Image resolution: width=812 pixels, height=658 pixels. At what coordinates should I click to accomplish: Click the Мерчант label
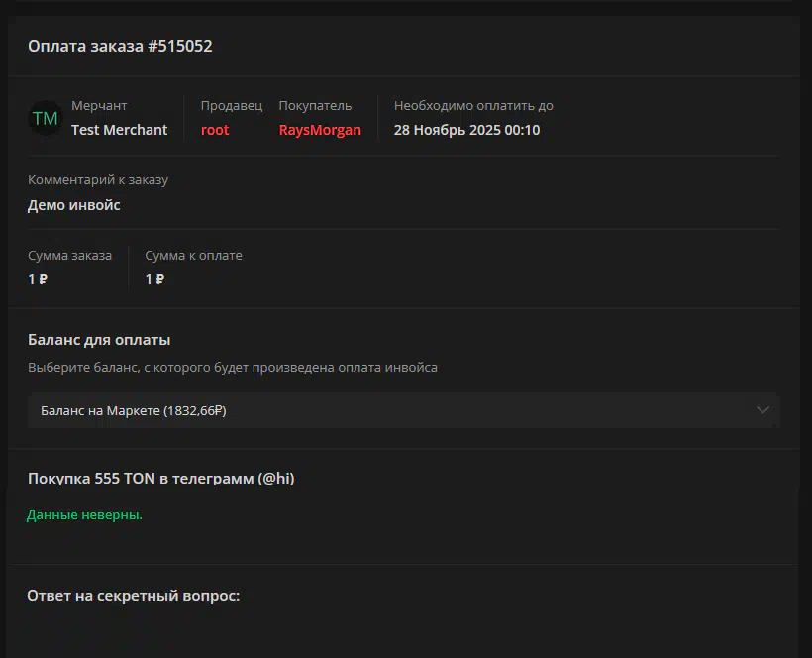(x=99, y=106)
